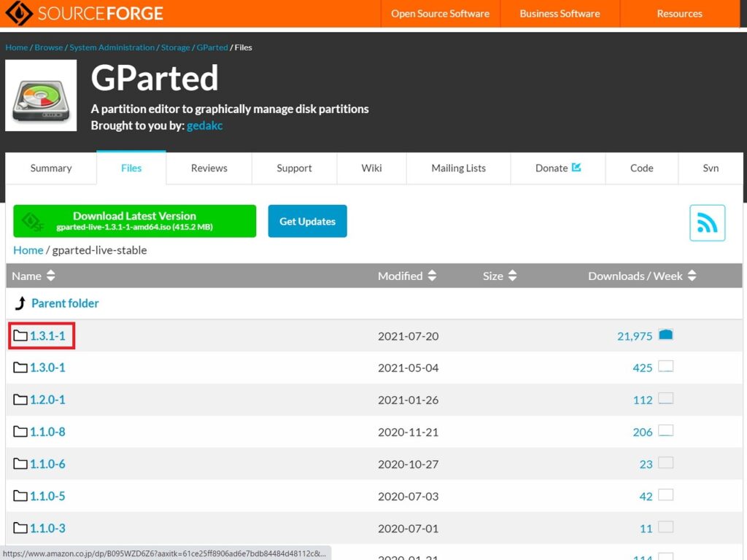Click GParted in the breadcrumb

[x=212, y=47]
